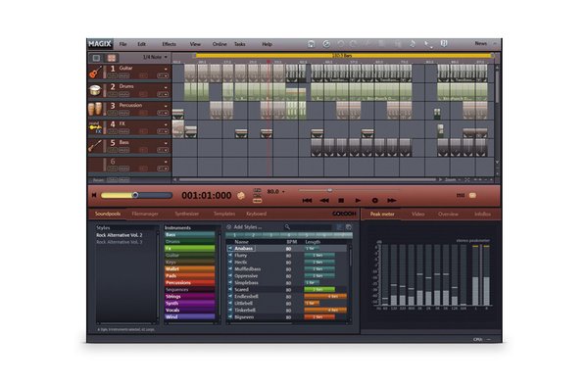Click the disk icon right of loop search

pyautogui.click(x=348, y=227)
